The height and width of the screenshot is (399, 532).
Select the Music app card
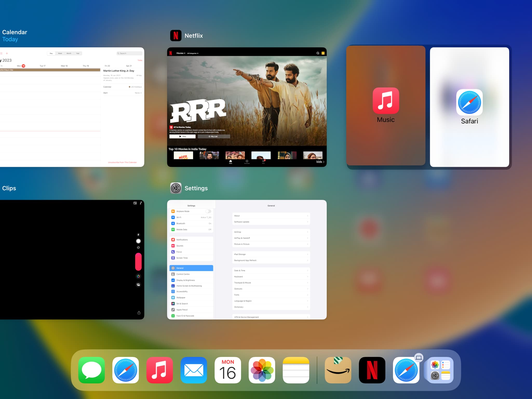point(386,105)
